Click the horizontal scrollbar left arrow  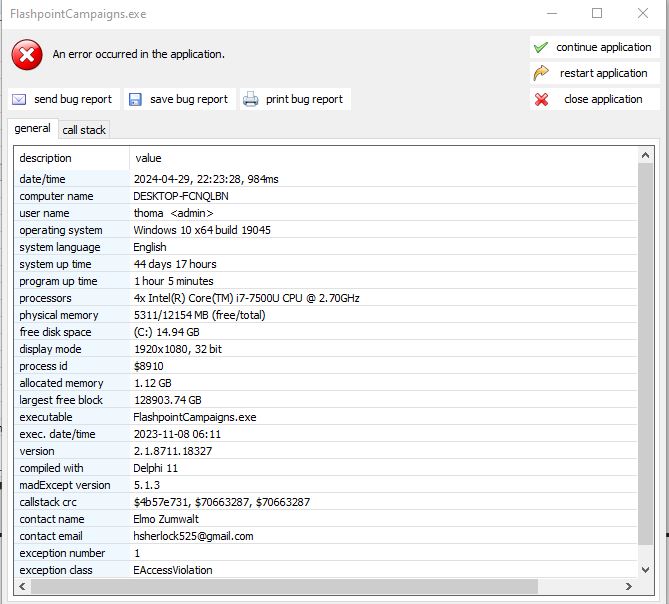click(x=22, y=587)
